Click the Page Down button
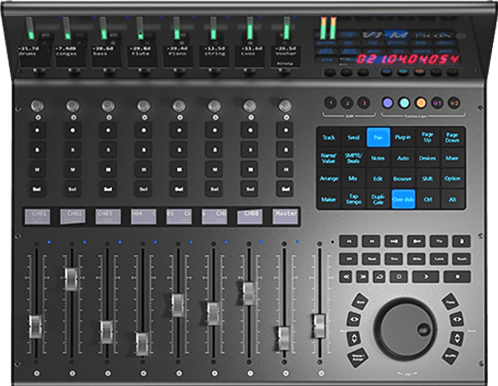 pyautogui.click(x=452, y=137)
